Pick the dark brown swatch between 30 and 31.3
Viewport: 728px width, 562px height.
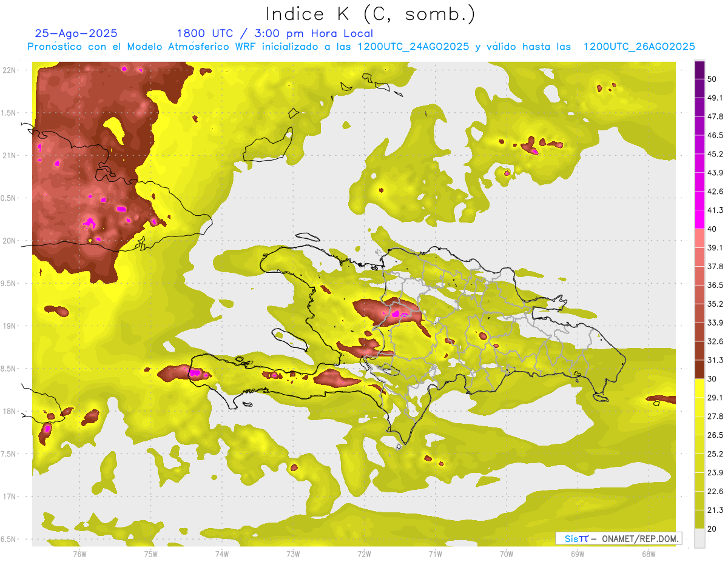[699, 369]
